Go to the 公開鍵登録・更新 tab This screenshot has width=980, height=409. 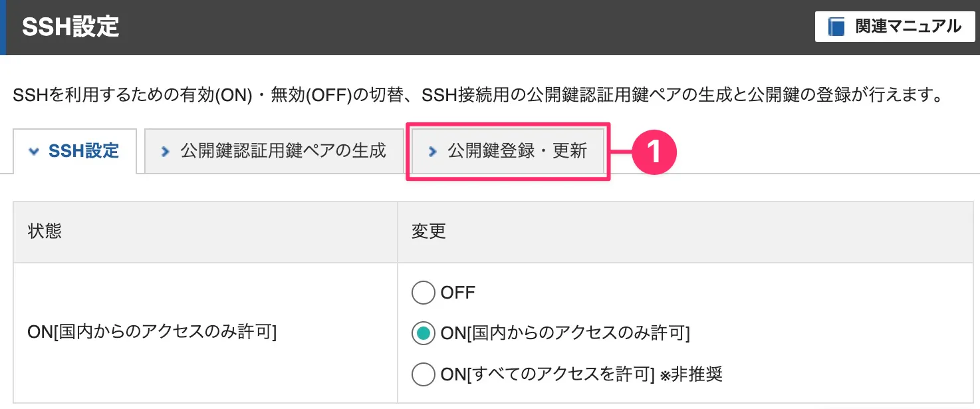[508, 151]
